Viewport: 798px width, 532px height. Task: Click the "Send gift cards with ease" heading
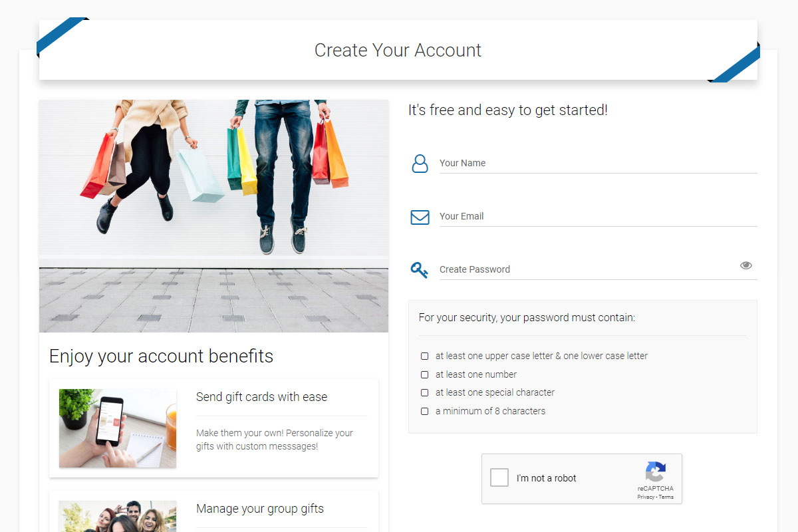pos(261,397)
